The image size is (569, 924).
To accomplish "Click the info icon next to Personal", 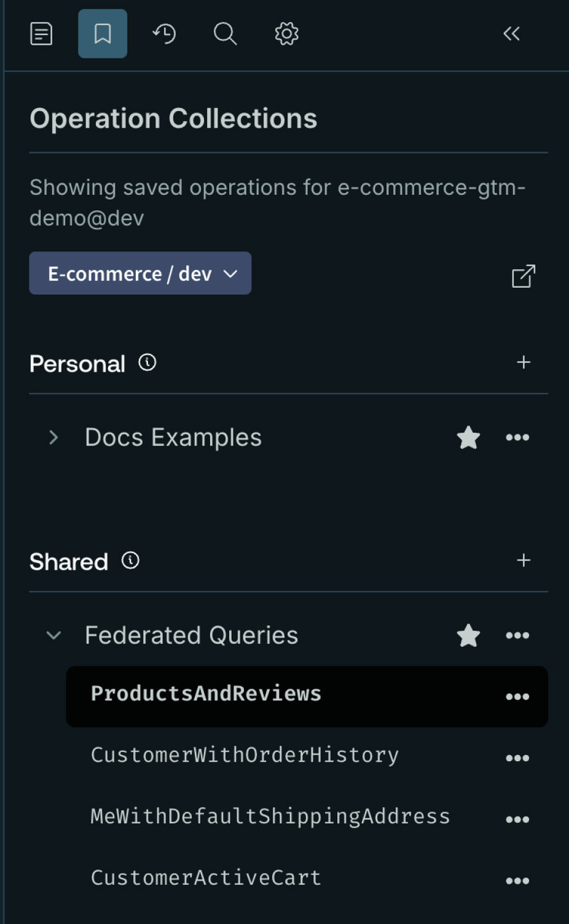I will (147, 362).
